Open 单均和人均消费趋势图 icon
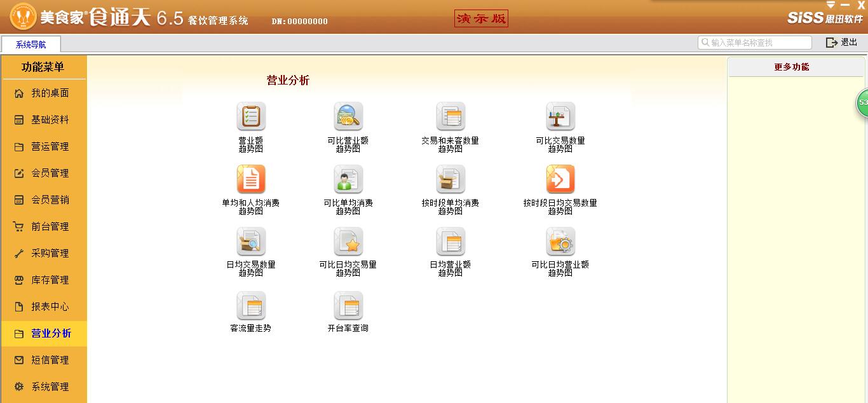The height and width of the screenshot is (403, 868). coord(251,179)
